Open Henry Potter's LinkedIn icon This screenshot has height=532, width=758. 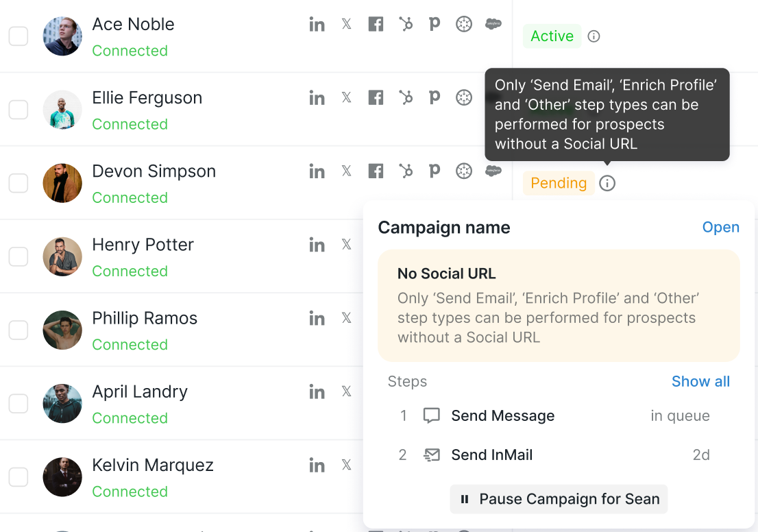click(317, 245)
